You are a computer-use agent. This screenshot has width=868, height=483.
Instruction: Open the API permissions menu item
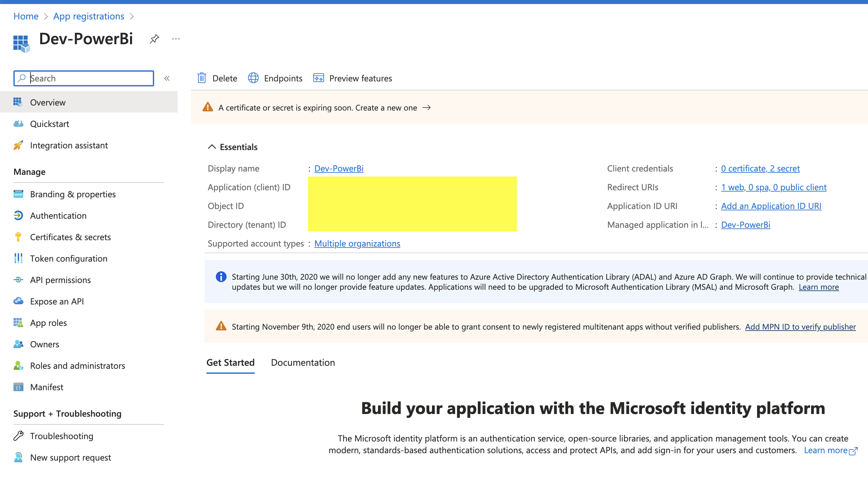60,280
